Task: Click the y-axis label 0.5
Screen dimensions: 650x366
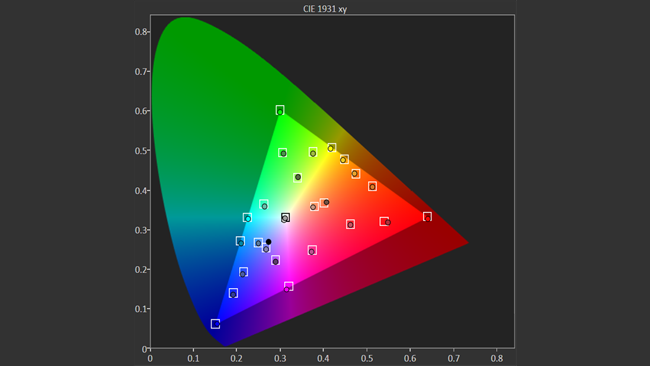Action: 141,151
